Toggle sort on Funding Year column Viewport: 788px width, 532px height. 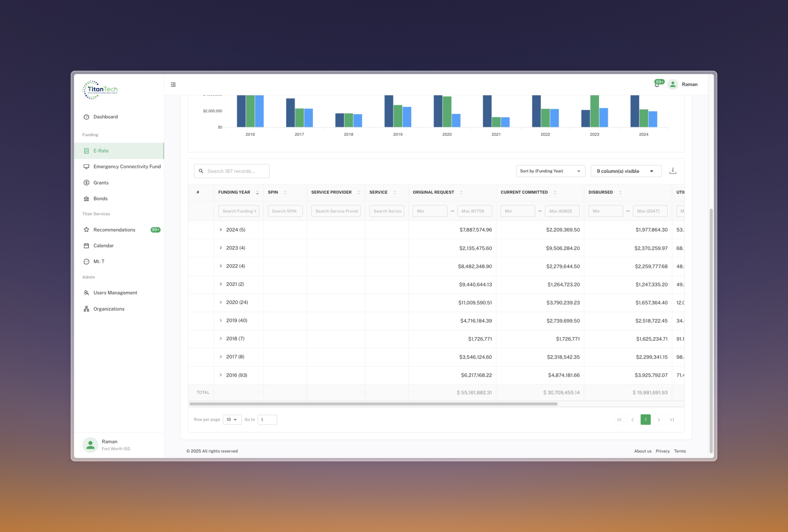point(257,192)
